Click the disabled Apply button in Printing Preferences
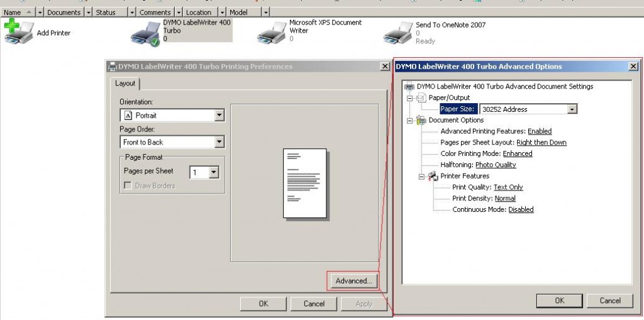The height and width of the screenshot is (320, 644). pos(364,304)
